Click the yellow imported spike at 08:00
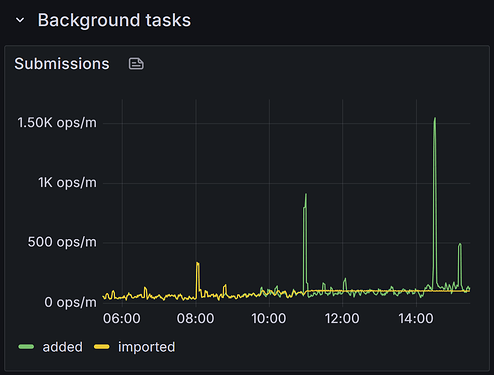The image size is (494, 375). (x=198, y=263)
